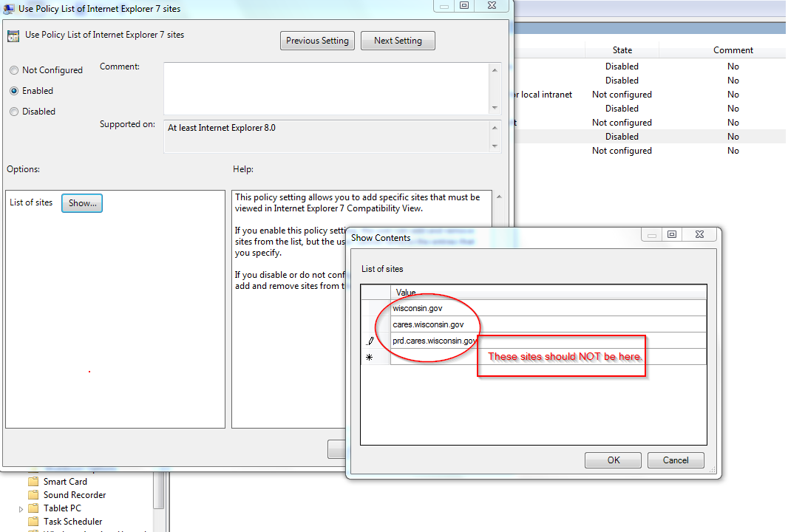Viewport: 788px width, 532px height.
Task: Confirm Show Contents with OK
Action: tap(613, 460)
